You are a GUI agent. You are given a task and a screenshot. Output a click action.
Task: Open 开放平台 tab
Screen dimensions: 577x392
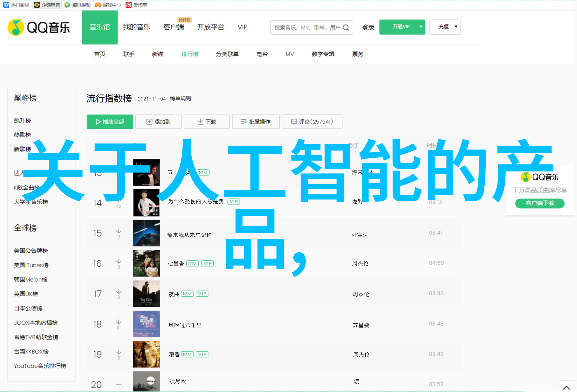coord(210,27)
